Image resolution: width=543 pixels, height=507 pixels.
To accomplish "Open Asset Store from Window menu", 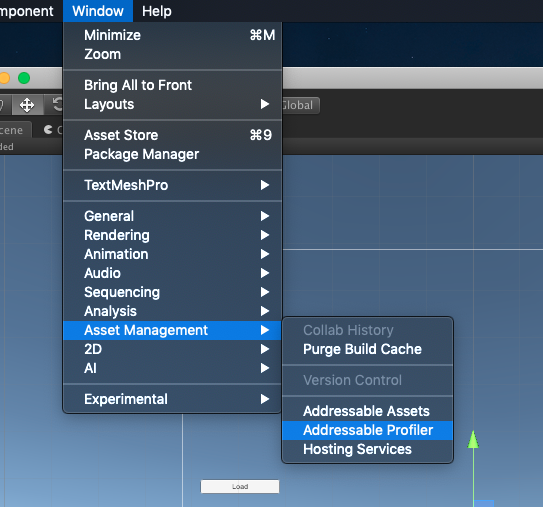I will coord(172,135).
